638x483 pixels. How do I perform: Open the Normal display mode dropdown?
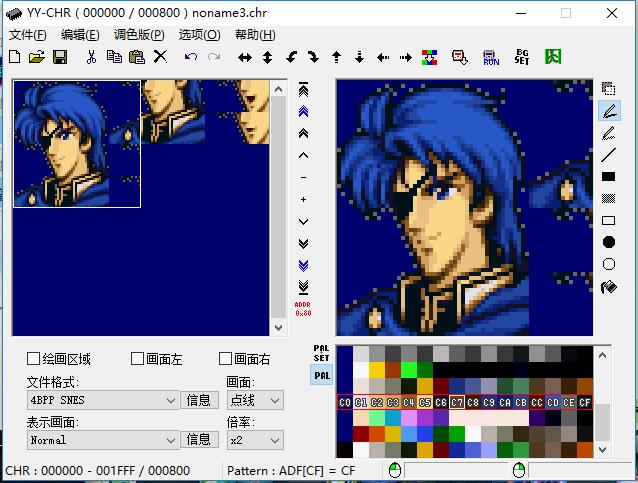click(103, 440)
